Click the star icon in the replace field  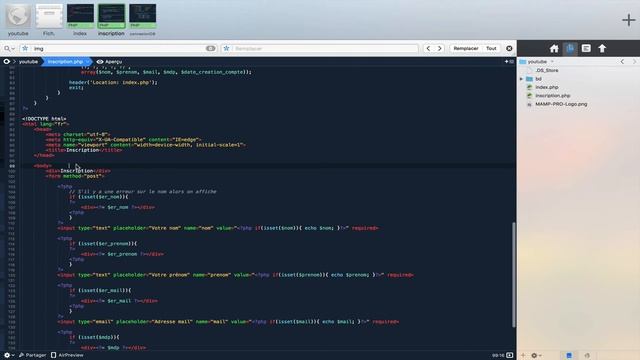[x=226, y=48]
